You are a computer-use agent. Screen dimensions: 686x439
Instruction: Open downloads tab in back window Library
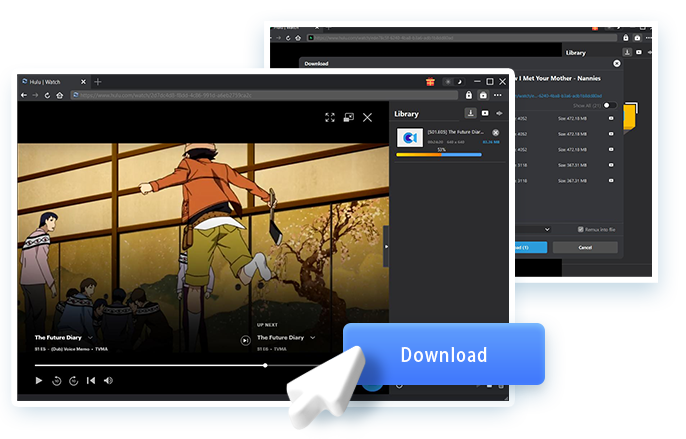pos(627,52)
